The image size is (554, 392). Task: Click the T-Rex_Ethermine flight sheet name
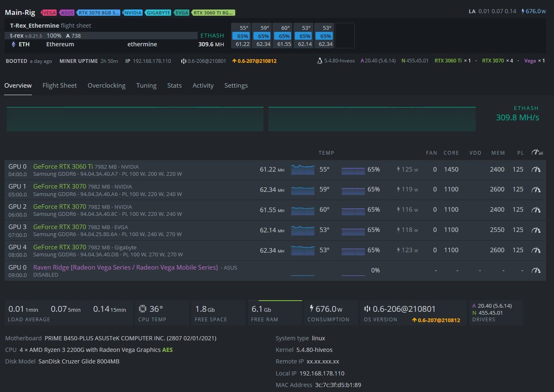35,26
